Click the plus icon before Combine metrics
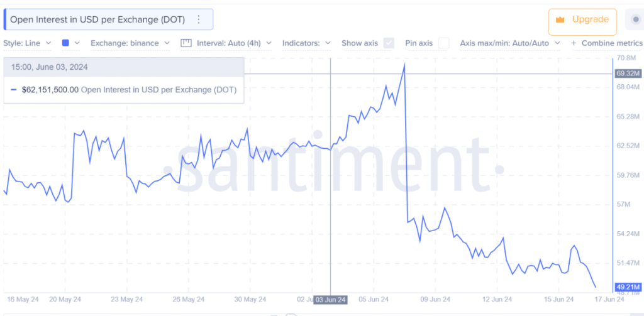The width and height of the screenshot is (644, 316). [x=574, y=43]
